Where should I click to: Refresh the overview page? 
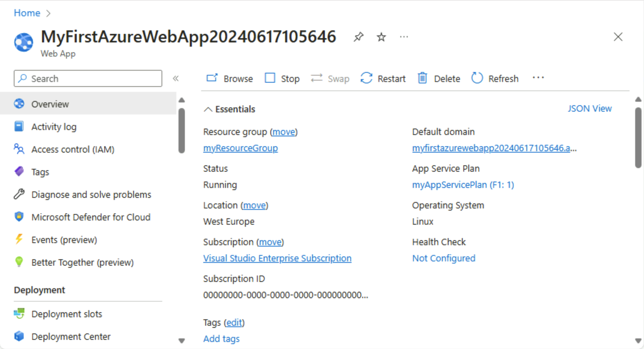coord(495,78)
